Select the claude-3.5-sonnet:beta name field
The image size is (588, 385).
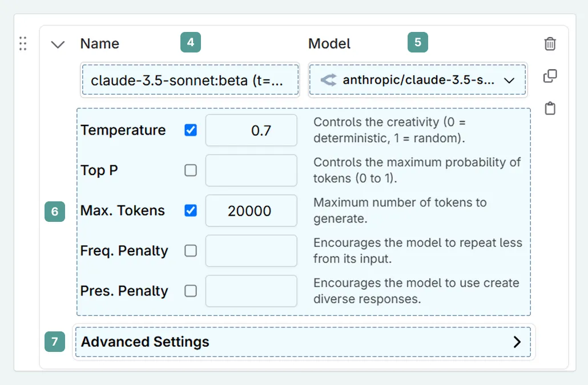click(x=190, y=80)
